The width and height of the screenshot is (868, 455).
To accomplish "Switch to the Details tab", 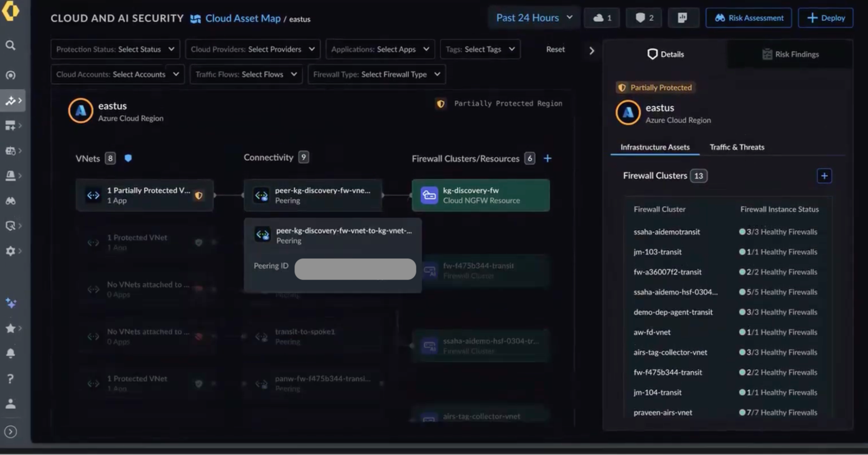I will [666, 54].
